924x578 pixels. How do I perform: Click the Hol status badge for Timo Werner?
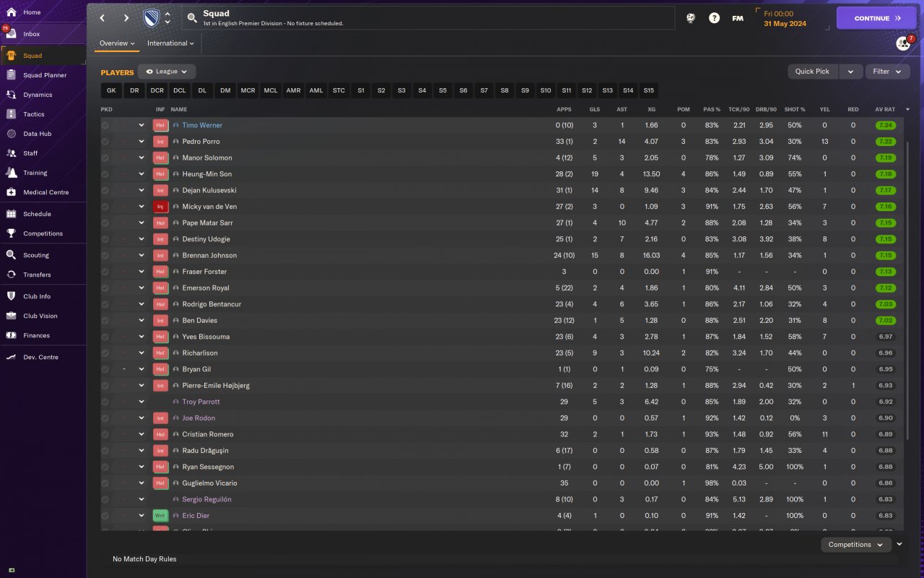click(160, 125)
